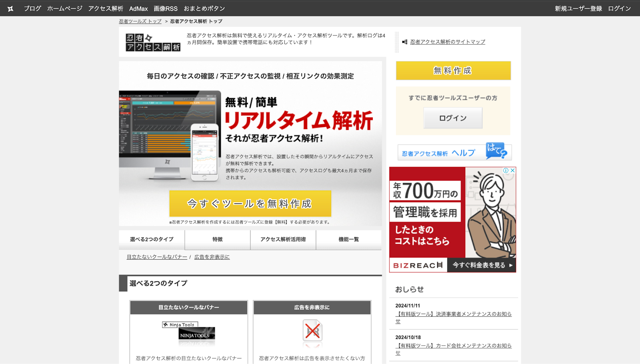Close the BizReach ad with X icon
This screenshot has width=640, height=364.
pyautogui.click(x=512, y=170)
